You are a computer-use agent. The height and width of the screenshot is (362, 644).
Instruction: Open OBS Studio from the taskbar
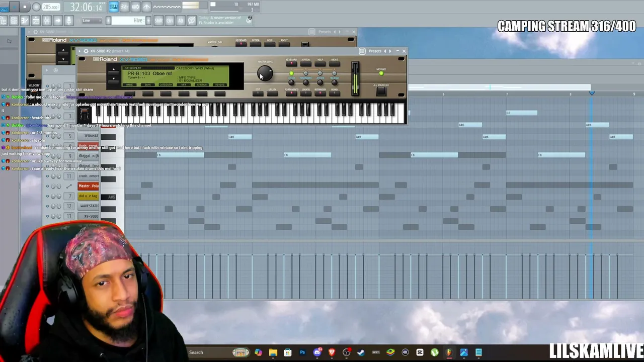coord(346,352)
